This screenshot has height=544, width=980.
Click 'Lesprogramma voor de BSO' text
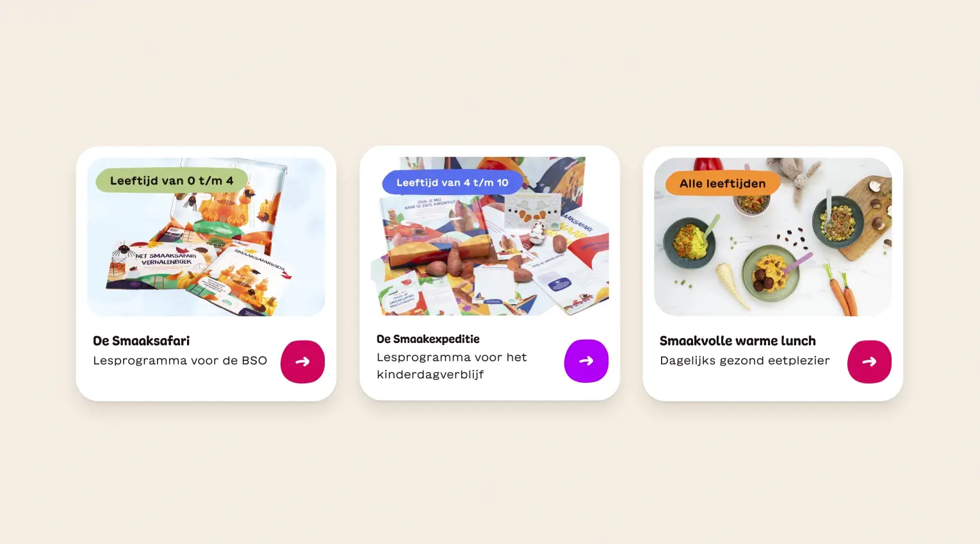180,360
